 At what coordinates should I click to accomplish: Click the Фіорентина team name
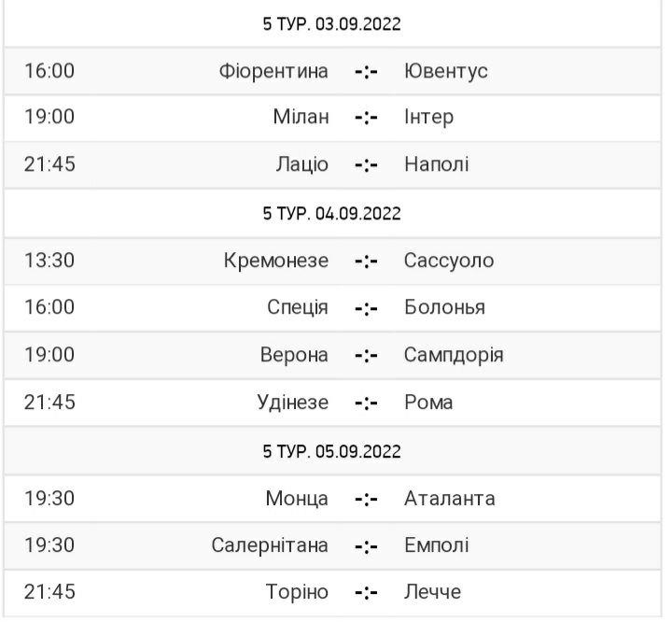[273, 71]
